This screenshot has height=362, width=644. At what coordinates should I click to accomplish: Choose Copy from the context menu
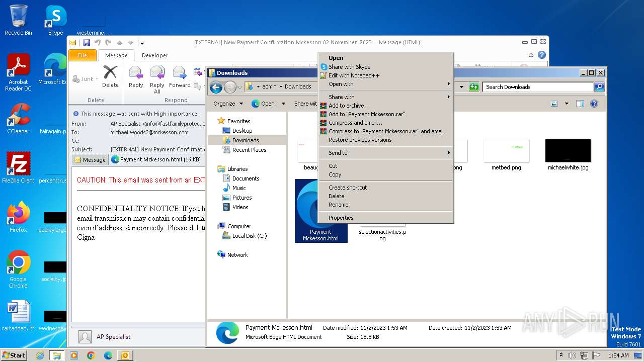coord(386,174)
